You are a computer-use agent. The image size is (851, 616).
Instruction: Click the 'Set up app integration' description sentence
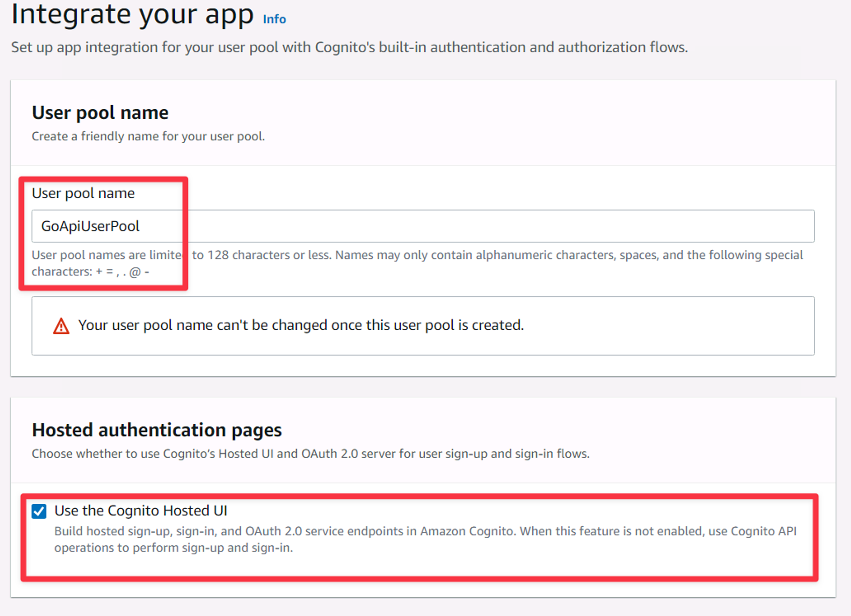click(x=349, y=47)
